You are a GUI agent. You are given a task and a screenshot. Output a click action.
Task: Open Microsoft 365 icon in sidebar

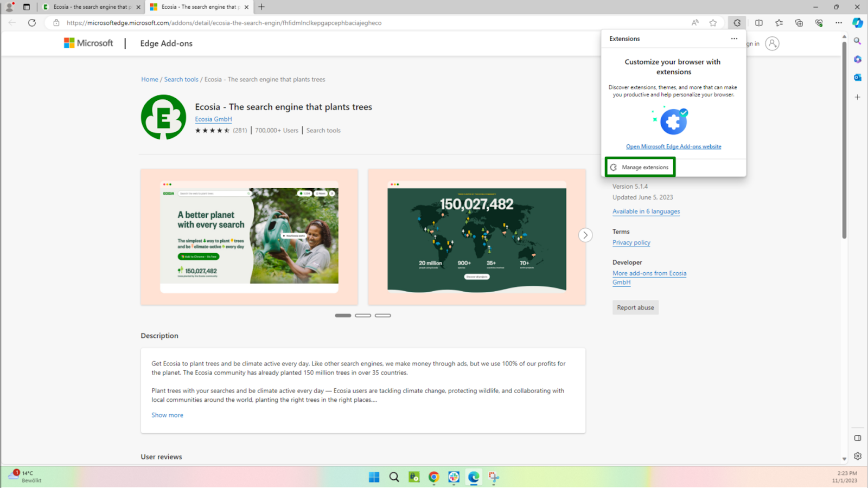[857, 59]
